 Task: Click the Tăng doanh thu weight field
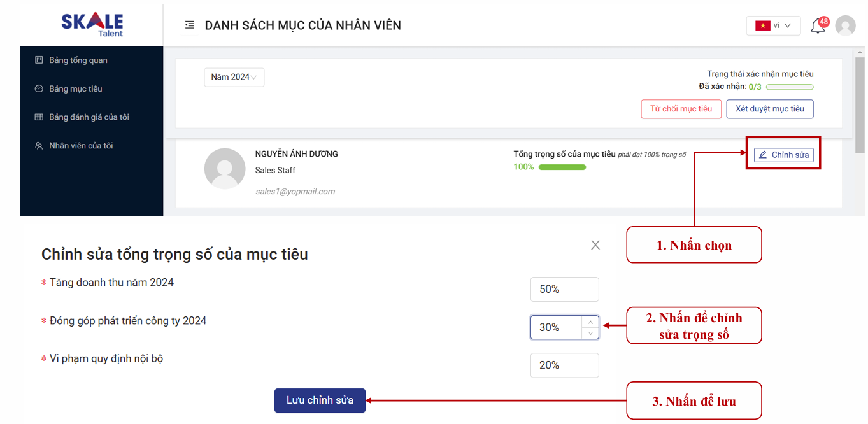(x=564, y=289)
